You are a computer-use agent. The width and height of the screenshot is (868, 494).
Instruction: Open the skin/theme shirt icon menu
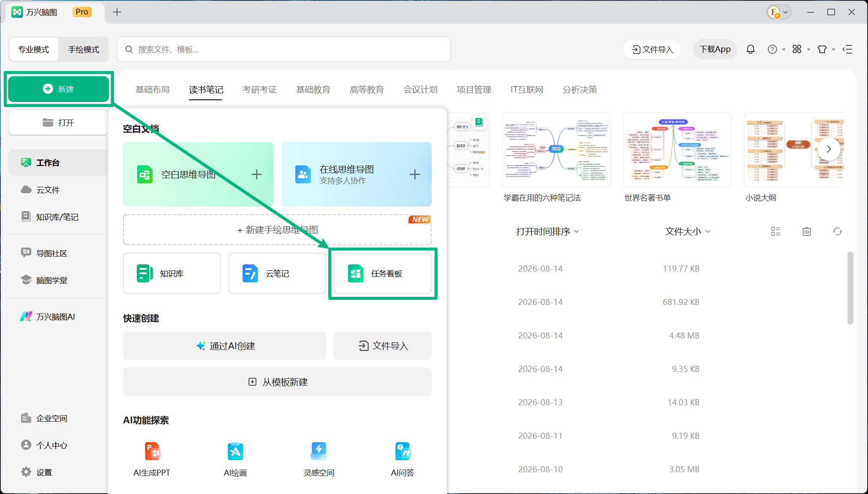click(826, 49)
